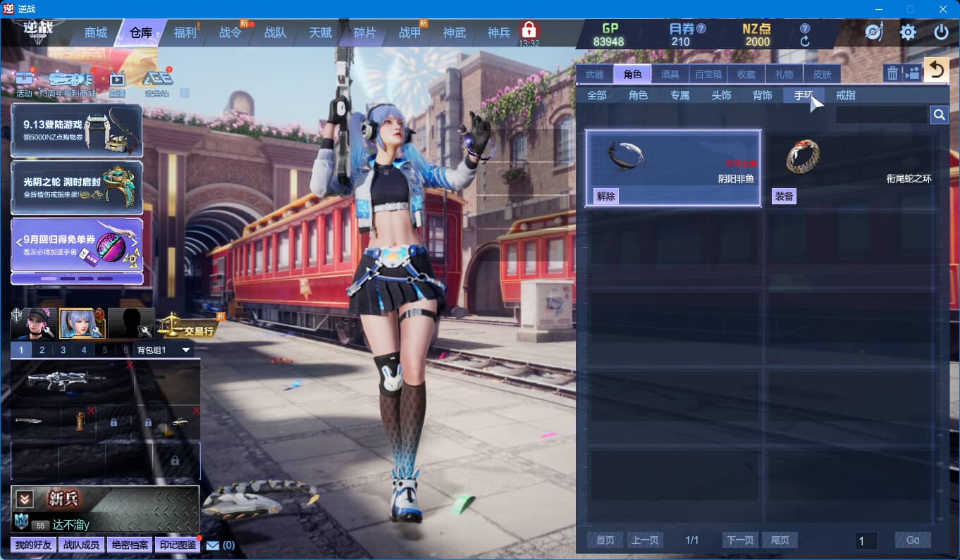960x560 pixels.
Task: Switch to the 礼物 gifts tab
Action: pos(784,74)
